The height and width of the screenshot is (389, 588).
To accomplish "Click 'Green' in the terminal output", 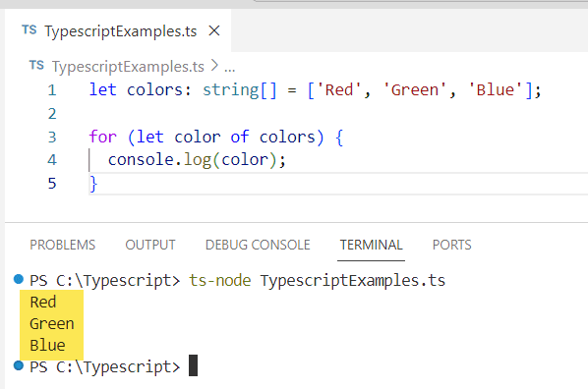I will tap(52, 324).
